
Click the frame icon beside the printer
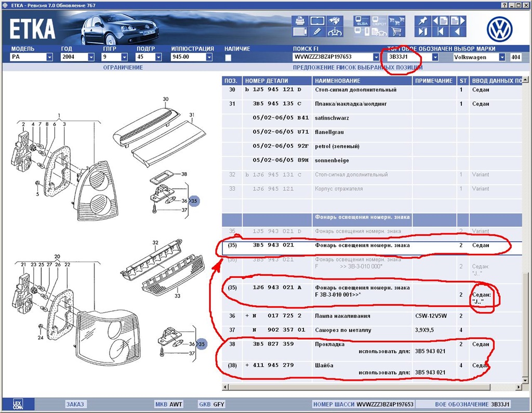317,21
